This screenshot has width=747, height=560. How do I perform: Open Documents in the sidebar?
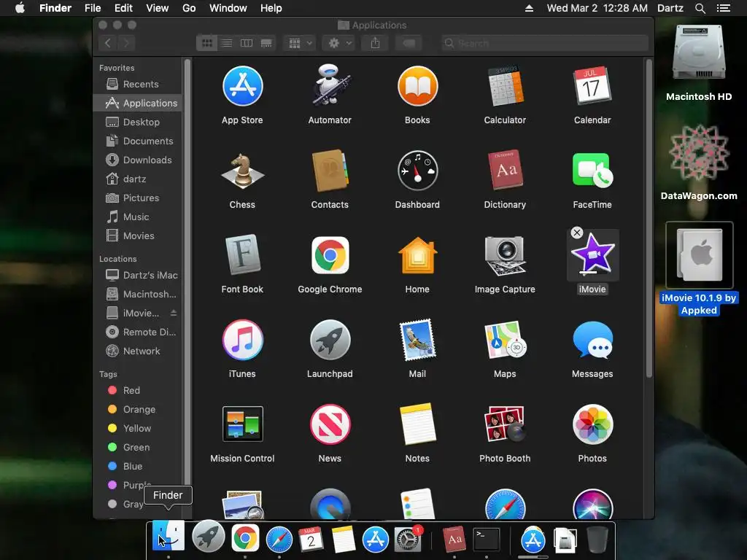click(137, 141)
